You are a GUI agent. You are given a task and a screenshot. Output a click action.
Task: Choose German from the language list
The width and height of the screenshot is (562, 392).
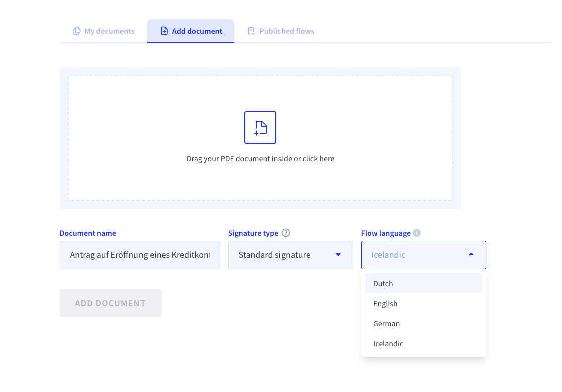(424, 324)
